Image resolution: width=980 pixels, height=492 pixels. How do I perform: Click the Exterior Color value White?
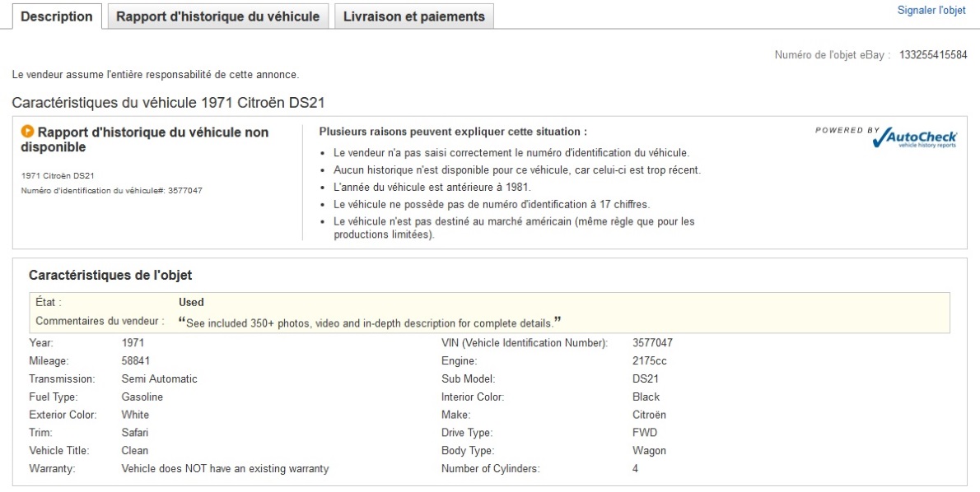click(135, 415)
